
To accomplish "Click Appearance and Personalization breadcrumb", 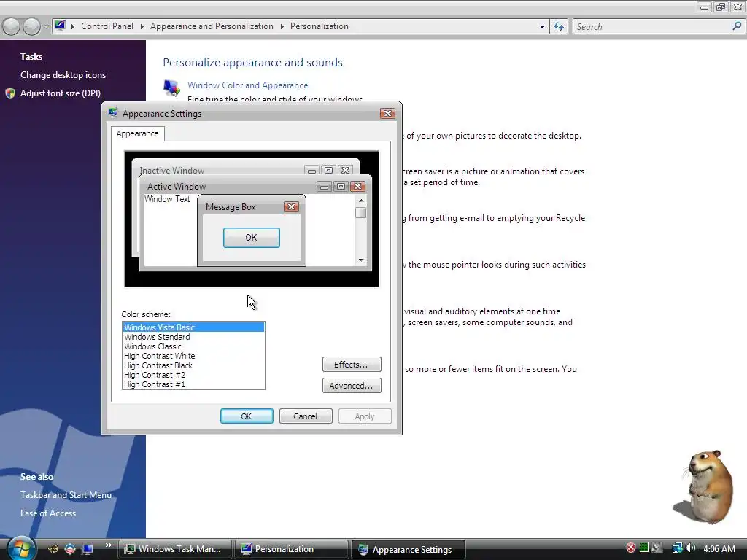I will click(212, 26).
